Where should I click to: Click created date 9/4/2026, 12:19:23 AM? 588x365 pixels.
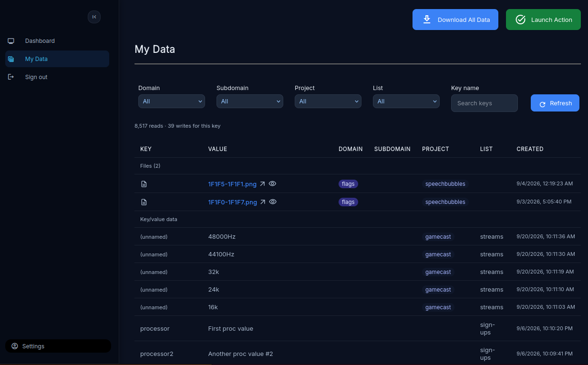click(x=545, y=183)
